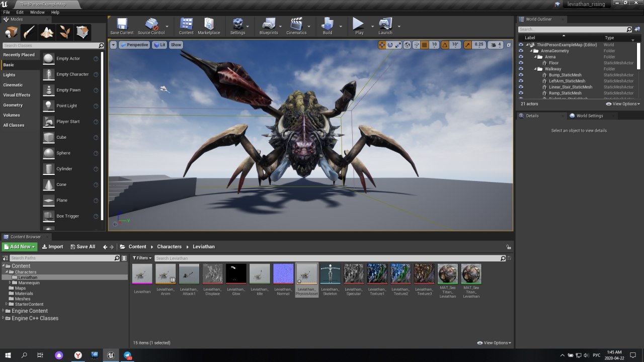The height and width of the screenshot is (362, 644).
Task: Toggle visibility of Ramp_StaticMesh
Action: [x=521, y=93]
